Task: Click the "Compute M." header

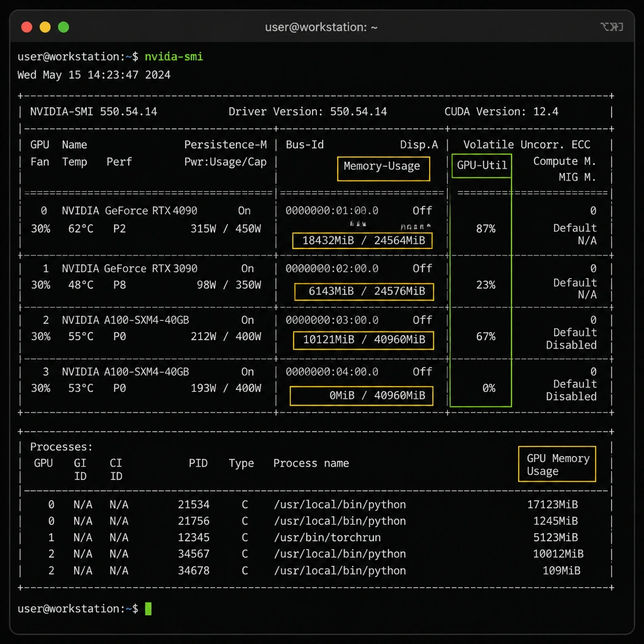Action: click(x=564, y=162)
